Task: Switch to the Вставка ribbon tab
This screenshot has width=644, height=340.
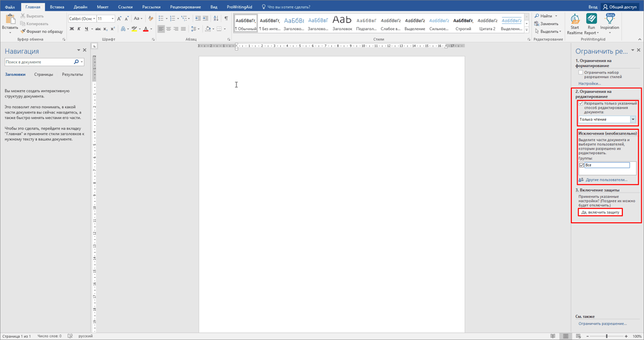Action: [57, 7]
